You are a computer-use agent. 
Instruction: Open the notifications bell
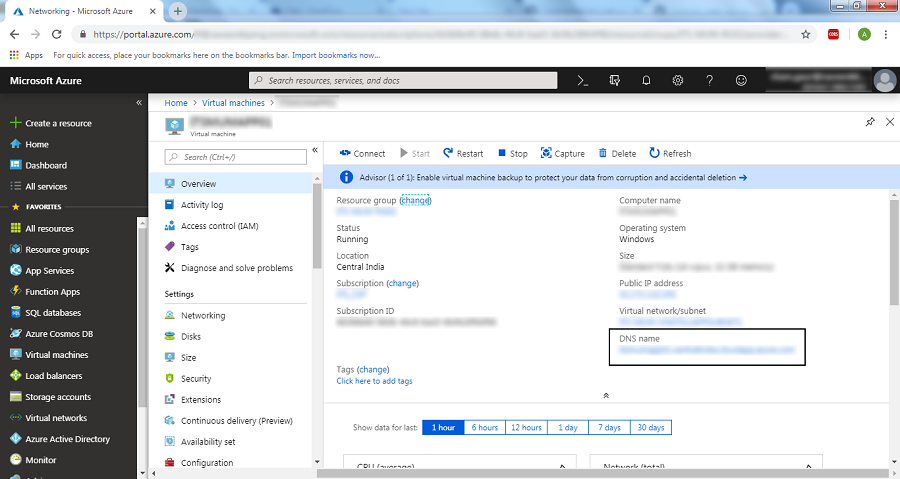click(646, 81)
